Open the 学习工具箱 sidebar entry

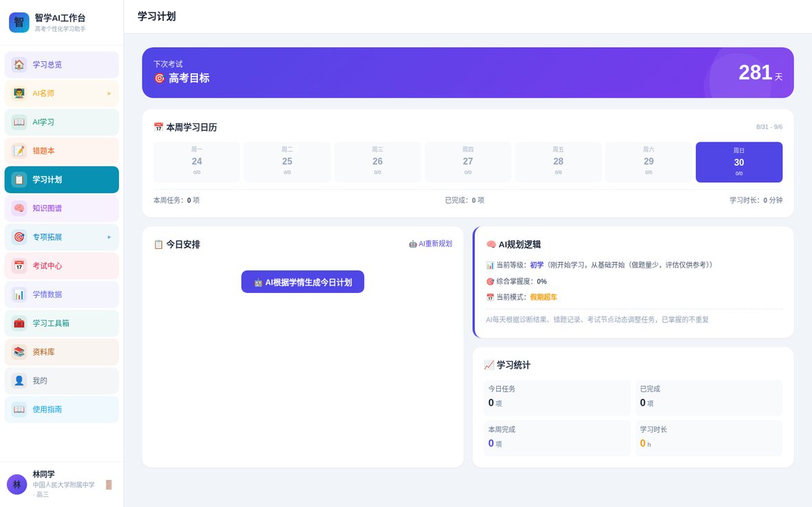pyautogui.click(x=62, y=323)
